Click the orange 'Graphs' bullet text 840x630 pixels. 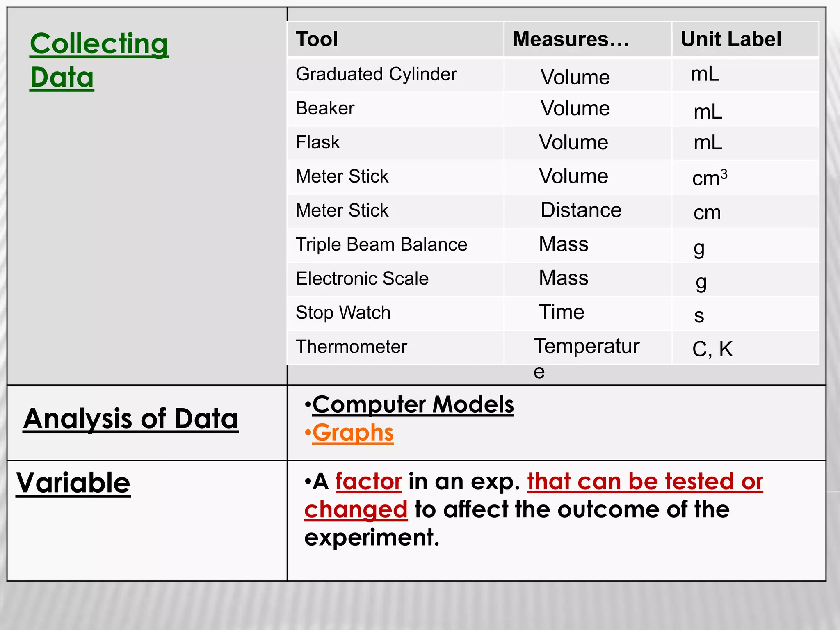click(x=353, y=433)
